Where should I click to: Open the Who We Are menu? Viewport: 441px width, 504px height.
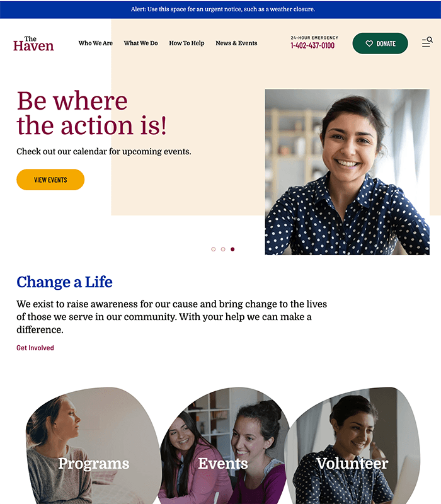96,43
